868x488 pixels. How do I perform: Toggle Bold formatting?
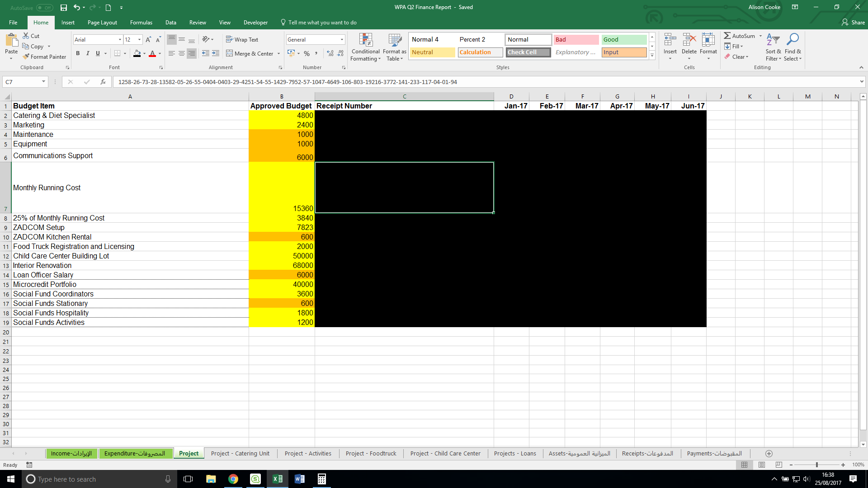(x=78, y=53)
